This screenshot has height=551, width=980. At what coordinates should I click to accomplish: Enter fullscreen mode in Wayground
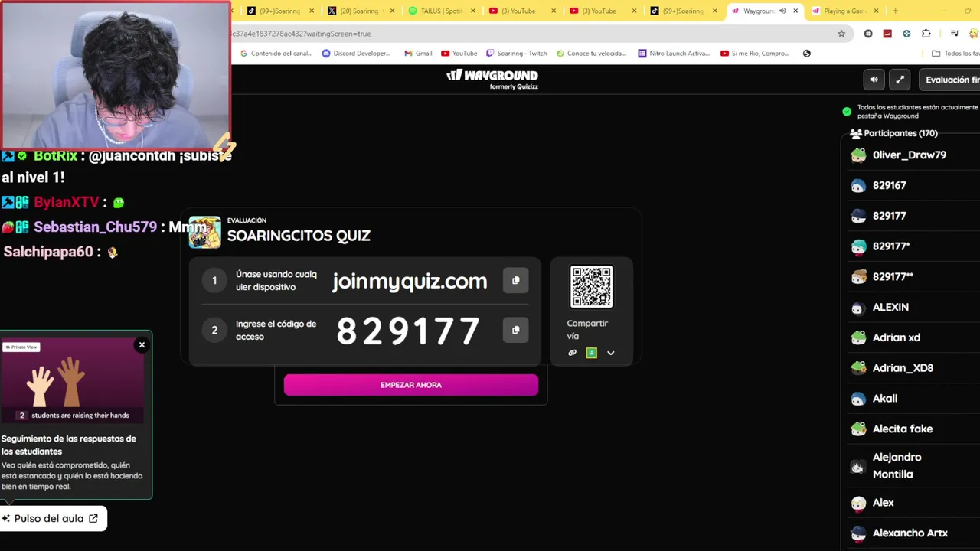pyautogui.click(x=900, y=80)
